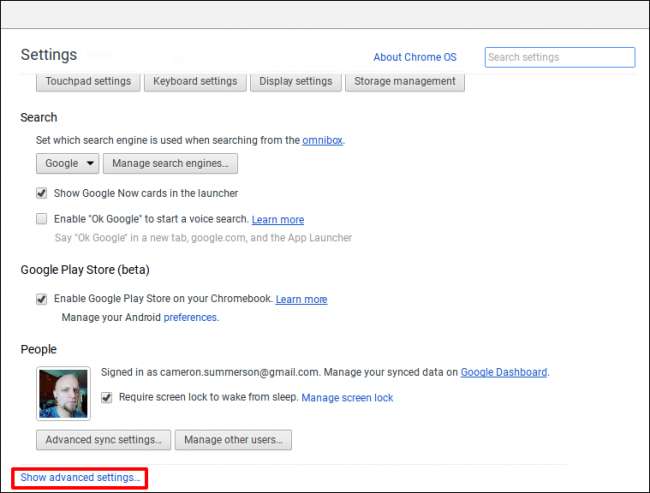Open Advanced sync settings
The image size is (650, 493).
(x=103, y=439)
